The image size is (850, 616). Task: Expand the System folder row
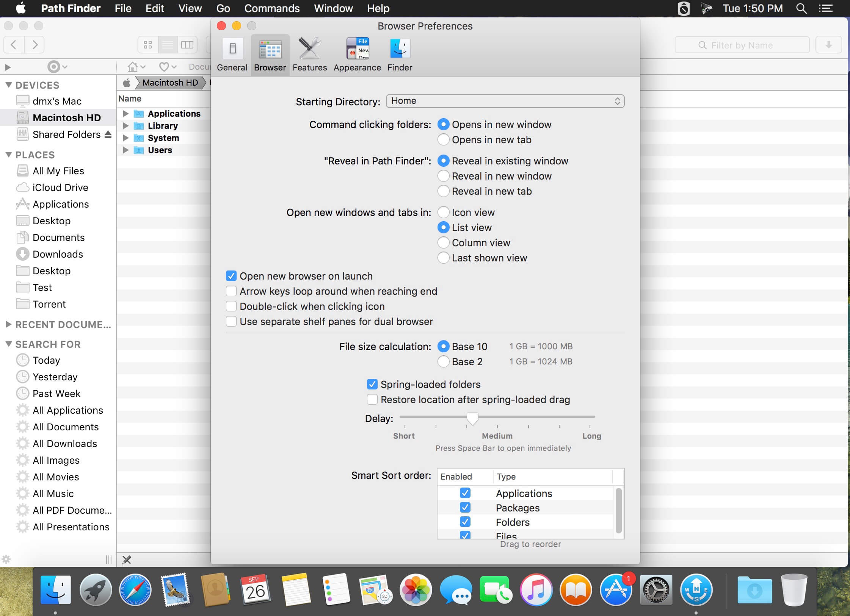click(x=125, y=138)
